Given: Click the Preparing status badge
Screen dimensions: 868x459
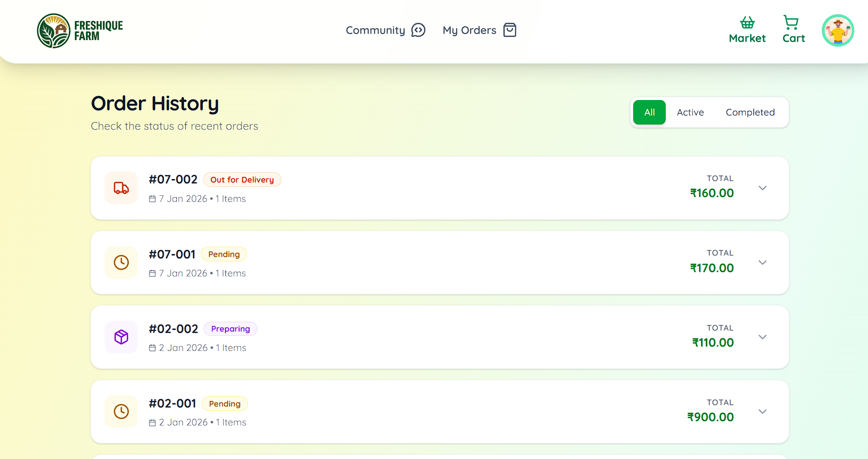Looking at the screenshot, I should pyautogui.click(x=231, y=329).
